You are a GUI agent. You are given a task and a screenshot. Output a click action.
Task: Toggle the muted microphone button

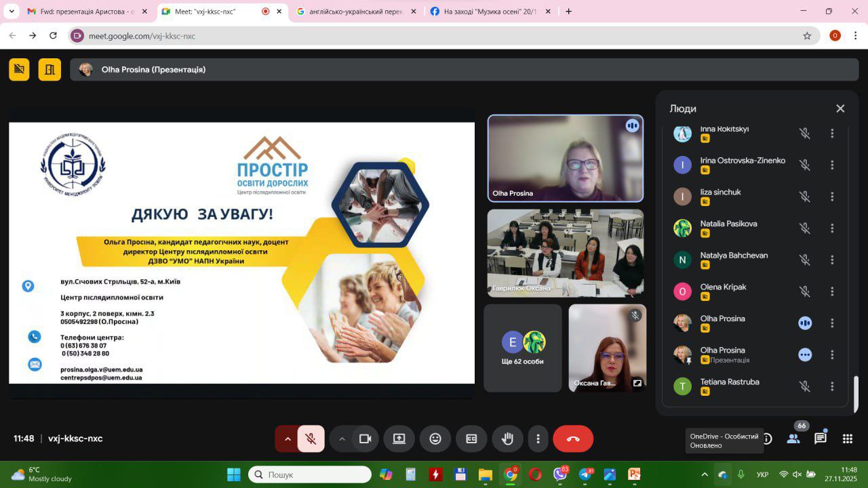point(311,439)
